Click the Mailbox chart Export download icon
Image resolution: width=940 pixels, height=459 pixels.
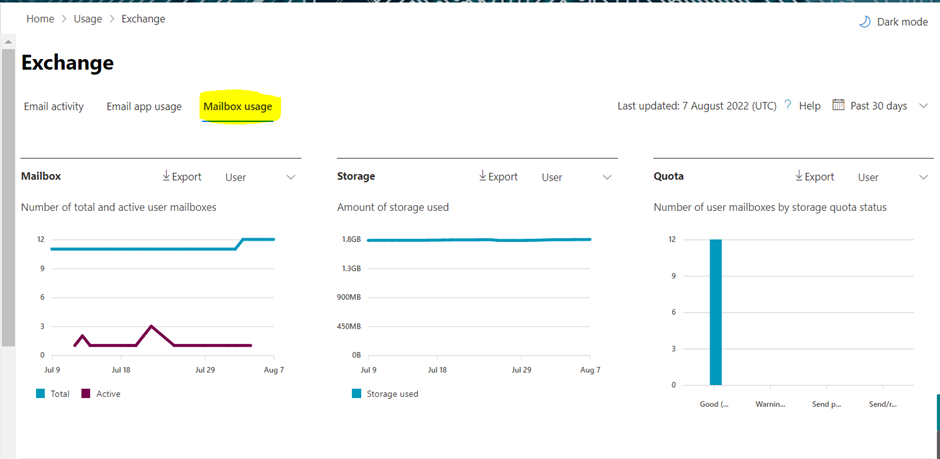coord(166,176)
